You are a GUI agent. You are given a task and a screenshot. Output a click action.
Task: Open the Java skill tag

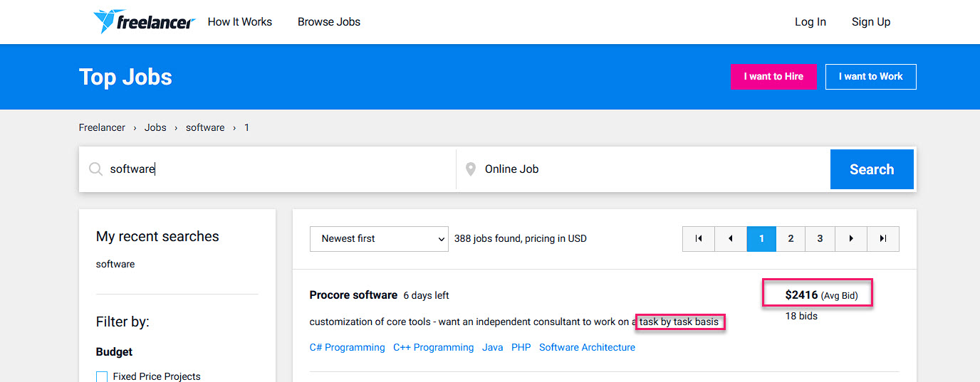tap(492, 348)
